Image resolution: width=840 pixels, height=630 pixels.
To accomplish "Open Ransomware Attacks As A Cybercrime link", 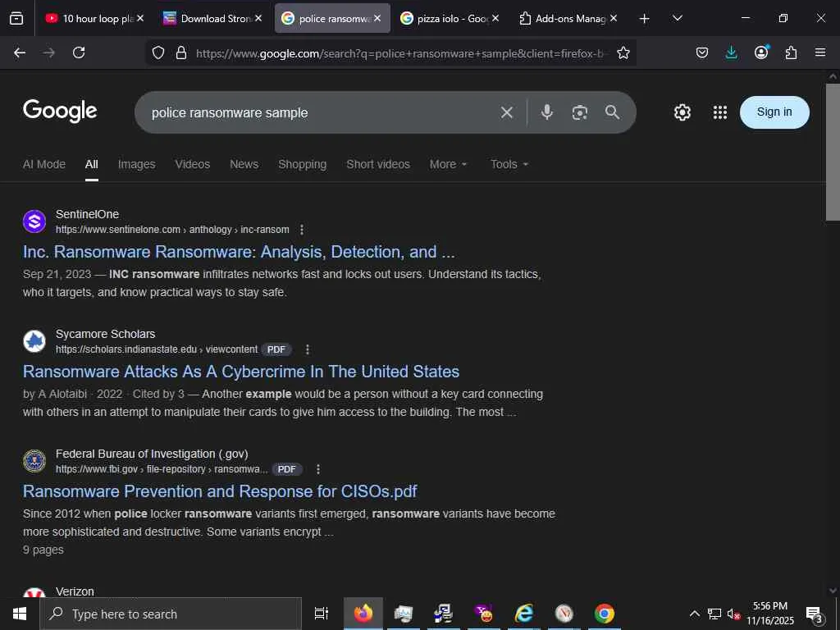I will (241, 372).
